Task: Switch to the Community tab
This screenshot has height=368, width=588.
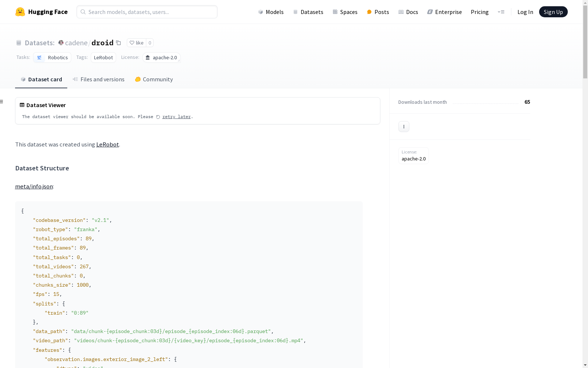Action: [x=154, y=79]
